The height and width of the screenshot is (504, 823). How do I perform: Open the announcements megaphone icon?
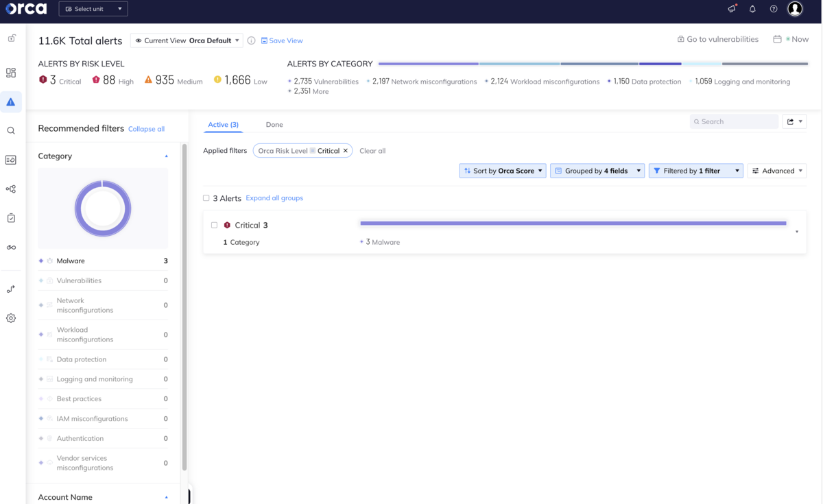(x=732, y=9)
